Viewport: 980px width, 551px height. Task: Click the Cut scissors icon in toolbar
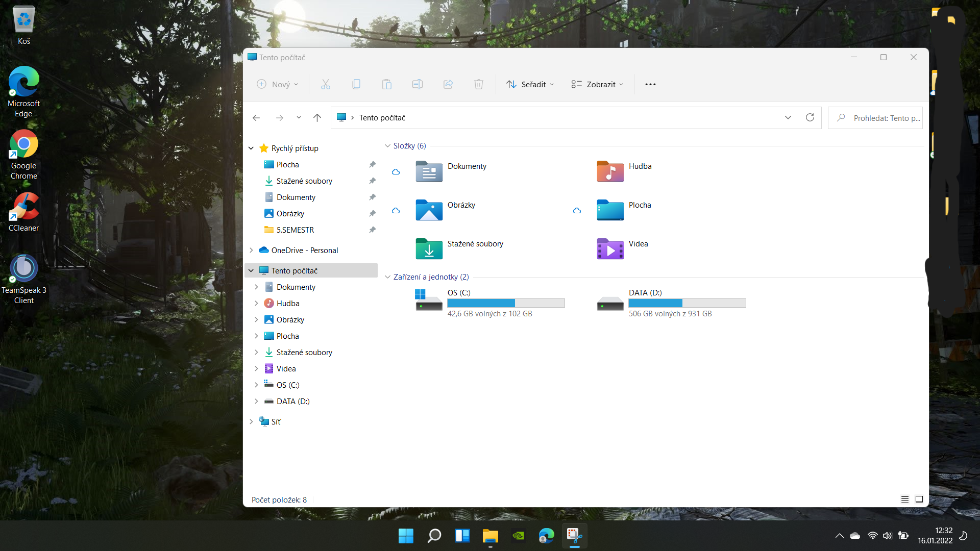coord(326,84)
